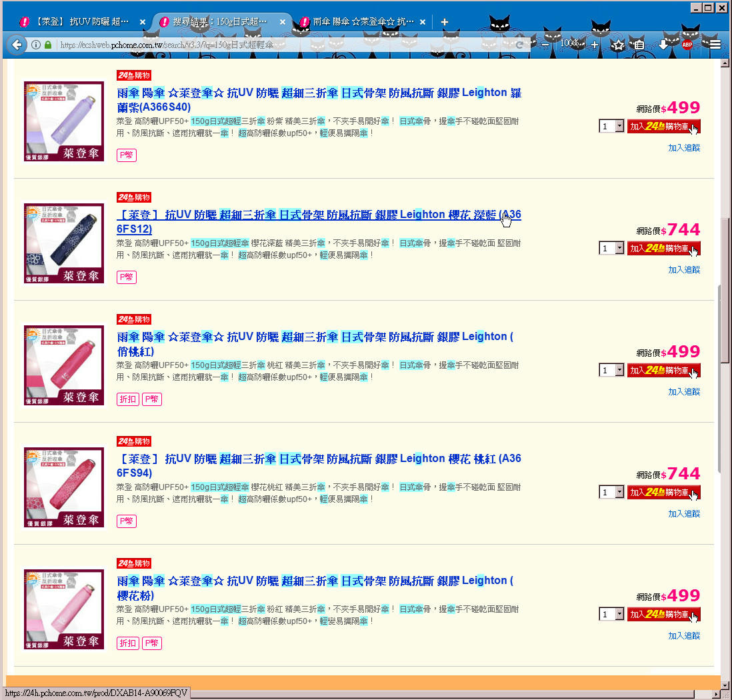
Task: Open product title 羅蘭紫(A366S40)
Action: click(x=319, y=100)
